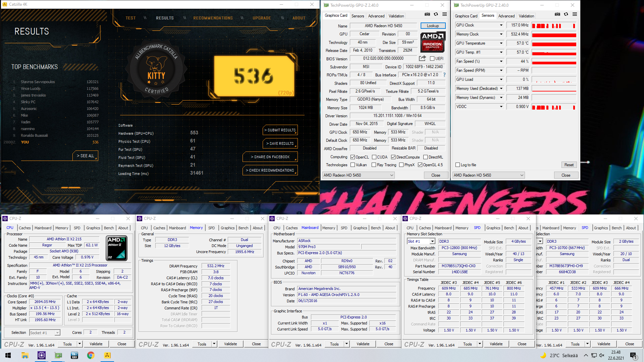Click the AMD Radeon Graphics logo in GPU-Z
The width and height of the screenshot is (644, 362).
tap(433, 42)
